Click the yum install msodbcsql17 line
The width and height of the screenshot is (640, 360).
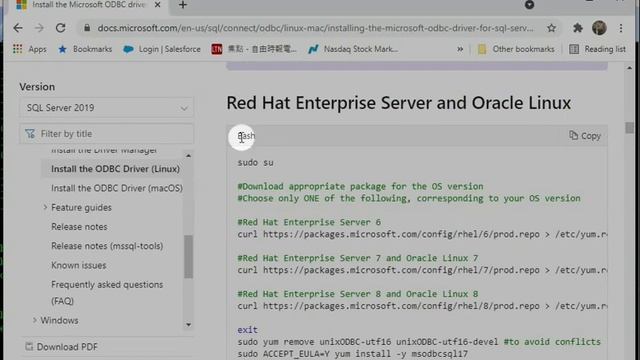(x=353, y=354)
